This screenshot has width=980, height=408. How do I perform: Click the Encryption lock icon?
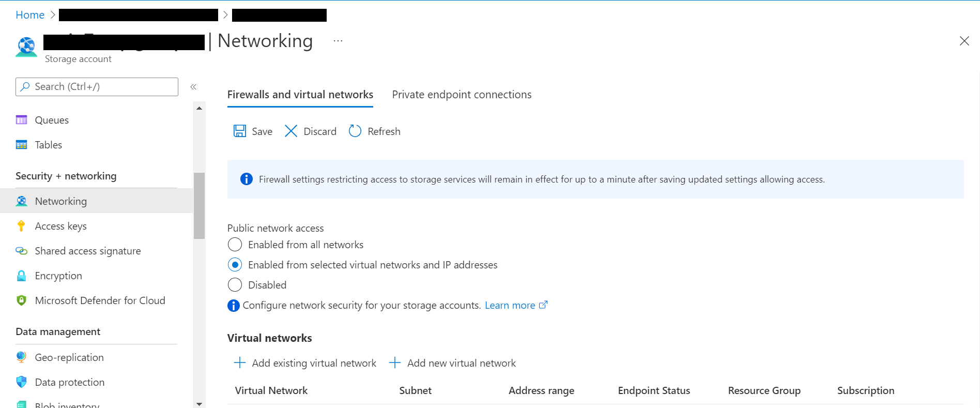point(21,276)
